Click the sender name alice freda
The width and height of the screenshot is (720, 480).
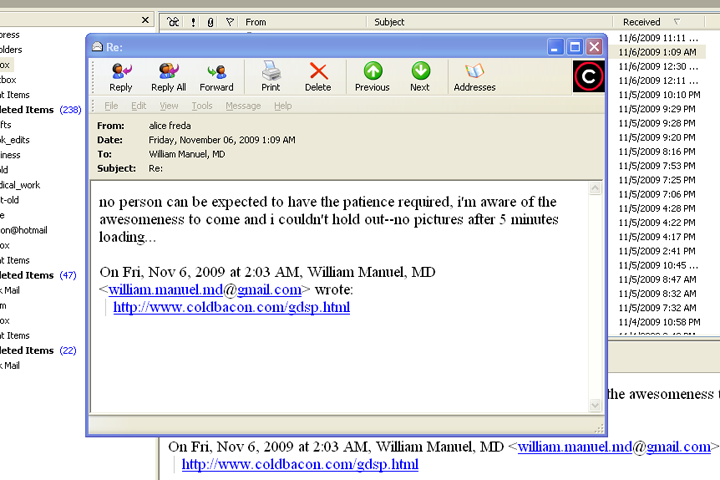click(169, 126)
